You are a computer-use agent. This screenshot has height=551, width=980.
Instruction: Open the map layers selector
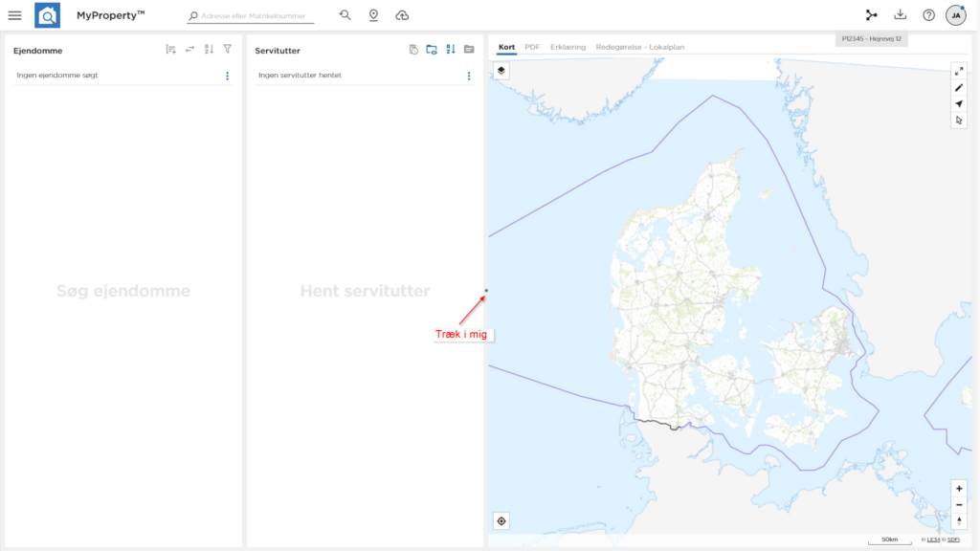pos(501,71)
